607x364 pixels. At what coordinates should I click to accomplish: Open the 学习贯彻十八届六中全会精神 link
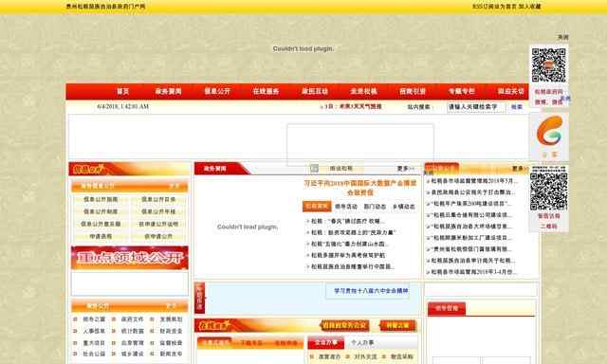click(x=371, y=291)
